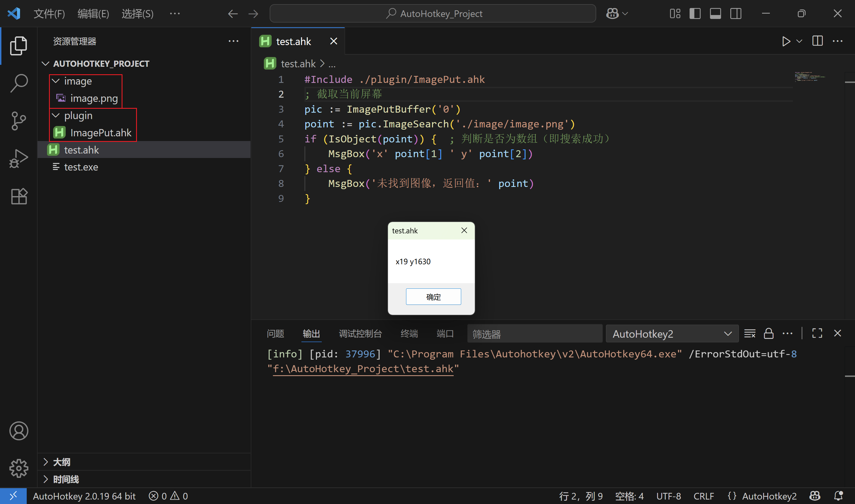Open the Selection menu
Image resolution: width=855 pixels, height=504 pixels.
137,14
